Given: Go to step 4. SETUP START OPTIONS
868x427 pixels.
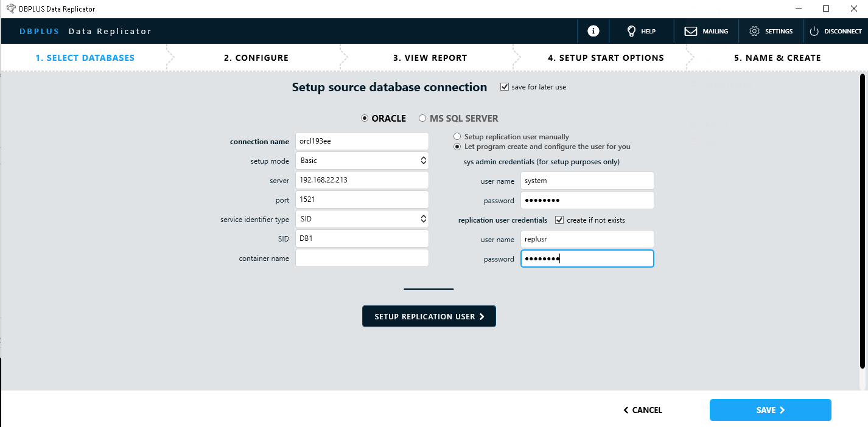Looking at the screenshot, I should (606, 58).
